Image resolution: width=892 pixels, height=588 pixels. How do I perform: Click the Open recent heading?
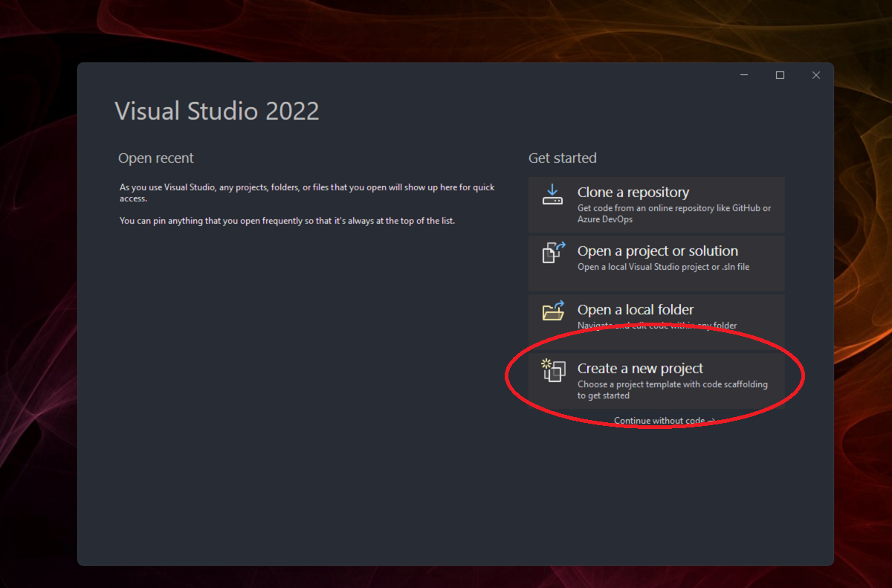tap(156, 158)
